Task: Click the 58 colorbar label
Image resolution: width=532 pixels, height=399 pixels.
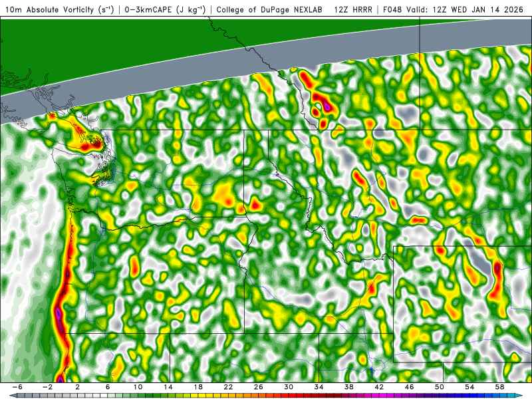Action: point(499,387)
